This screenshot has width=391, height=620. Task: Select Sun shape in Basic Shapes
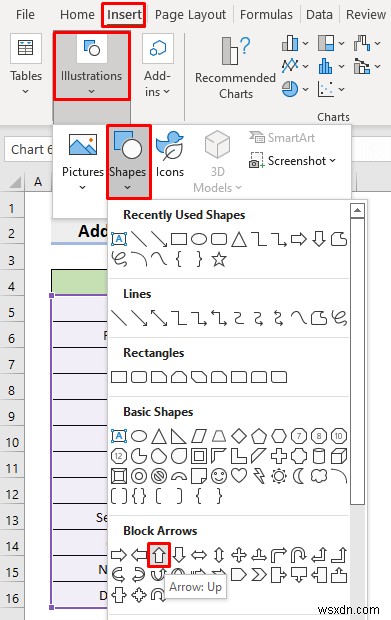(279, 476)
